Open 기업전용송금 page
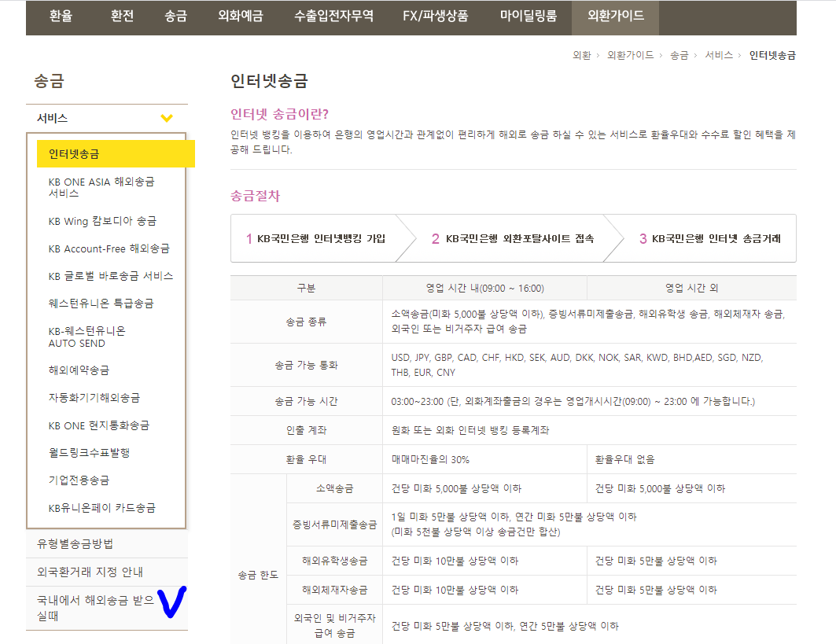The height and width of the screenshot is (644, 836). point(79,480)
